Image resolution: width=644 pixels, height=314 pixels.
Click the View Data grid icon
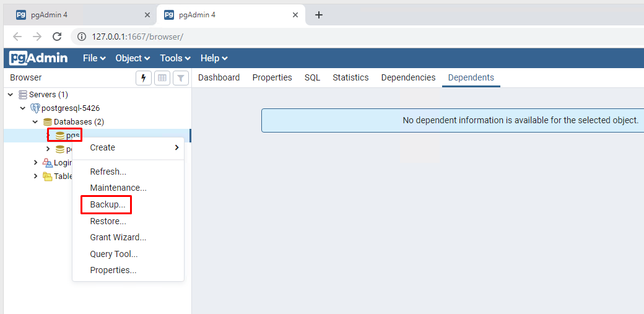(162, 78)
